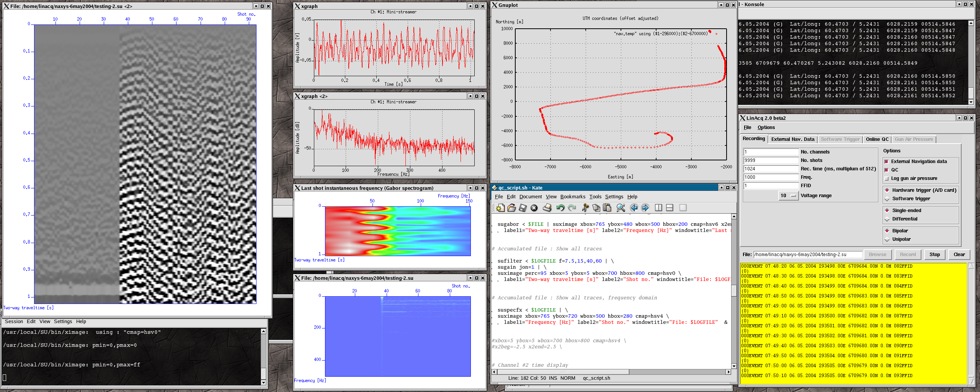Open Session menu in bottom-left terminal
Image resolution: width=980 pixels, height=392 pixels.
14,322
